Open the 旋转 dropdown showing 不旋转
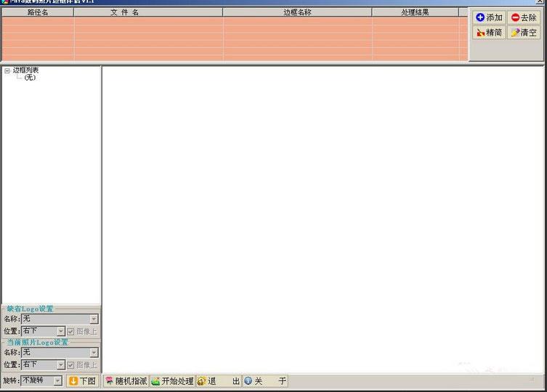This screenshot has width=547, height=392. tap(58, 381)
